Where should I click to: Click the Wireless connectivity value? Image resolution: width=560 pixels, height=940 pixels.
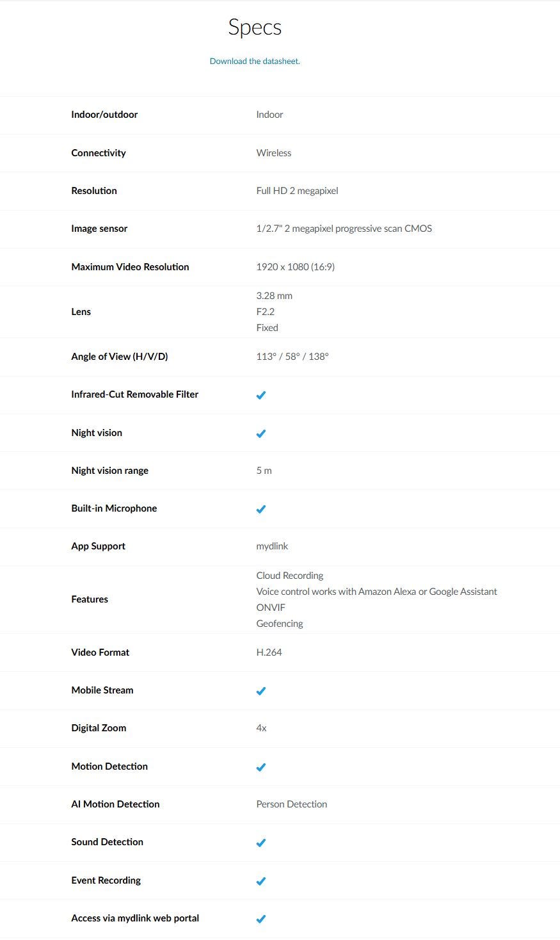[273, 153]
